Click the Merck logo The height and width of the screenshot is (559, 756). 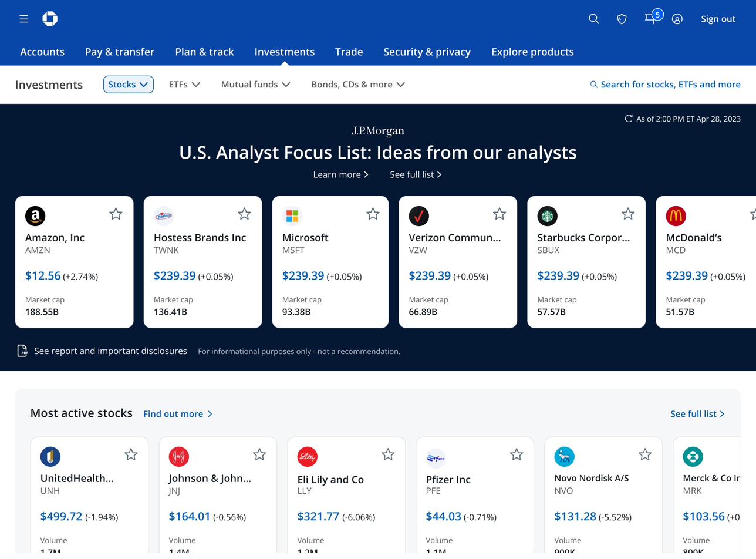[x=693, y=456]
